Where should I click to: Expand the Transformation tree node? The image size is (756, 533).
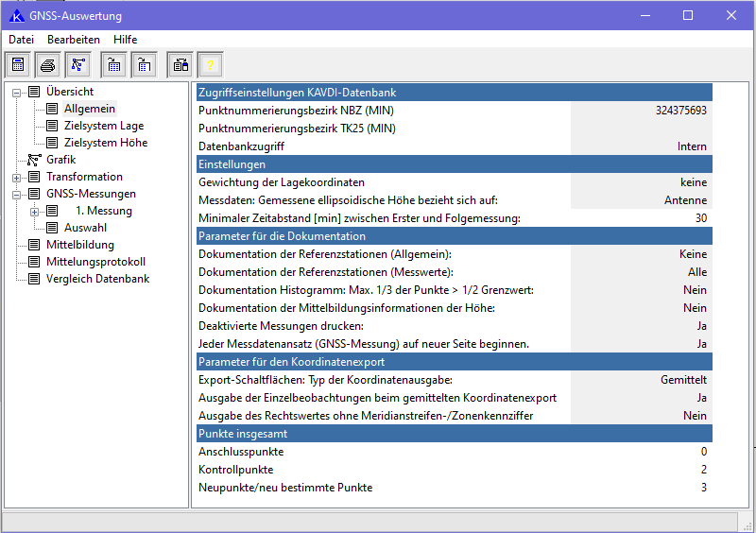(16, 177)
